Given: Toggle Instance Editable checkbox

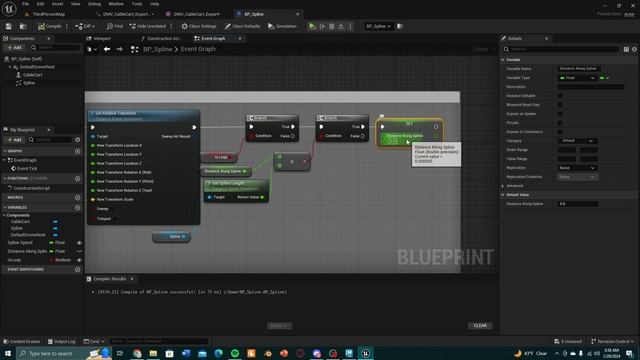Looking at the screenshot, I should click(560, 96).
